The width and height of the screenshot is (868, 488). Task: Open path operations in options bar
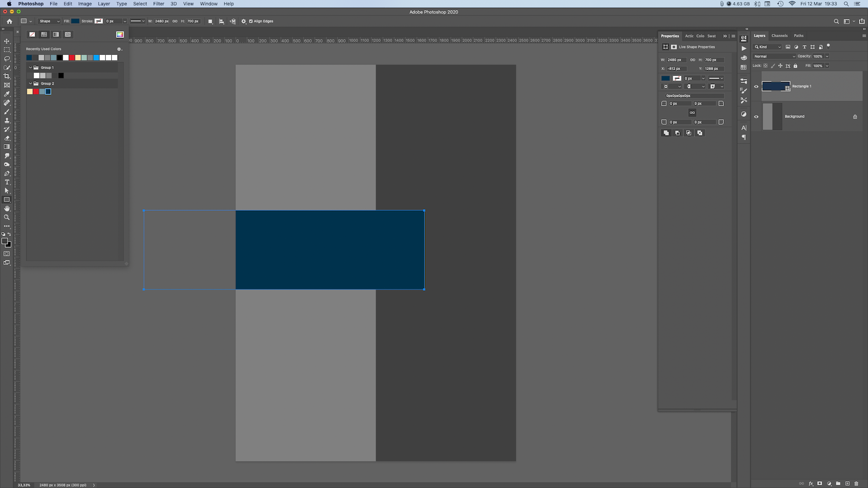point(210,21)
